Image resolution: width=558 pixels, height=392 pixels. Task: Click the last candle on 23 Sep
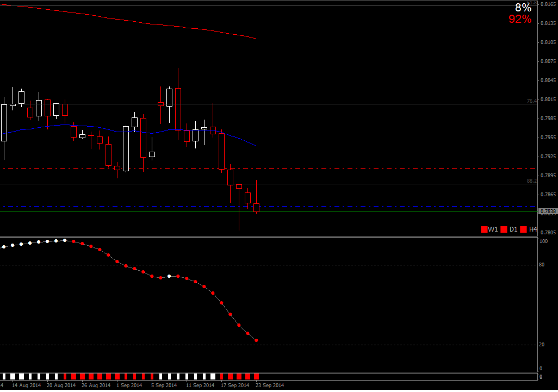coord(257,208)
